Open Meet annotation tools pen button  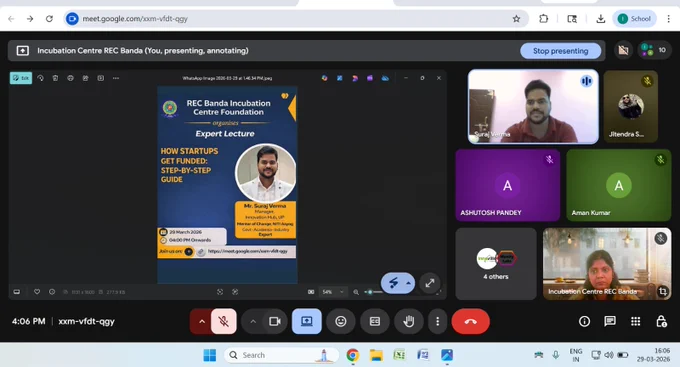click(x=393, y=283)
